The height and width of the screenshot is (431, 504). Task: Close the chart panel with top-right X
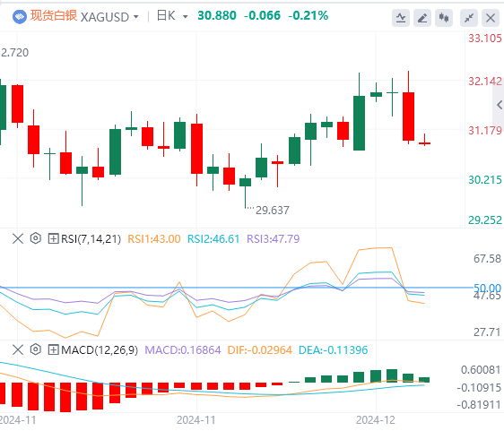point(491,18)
